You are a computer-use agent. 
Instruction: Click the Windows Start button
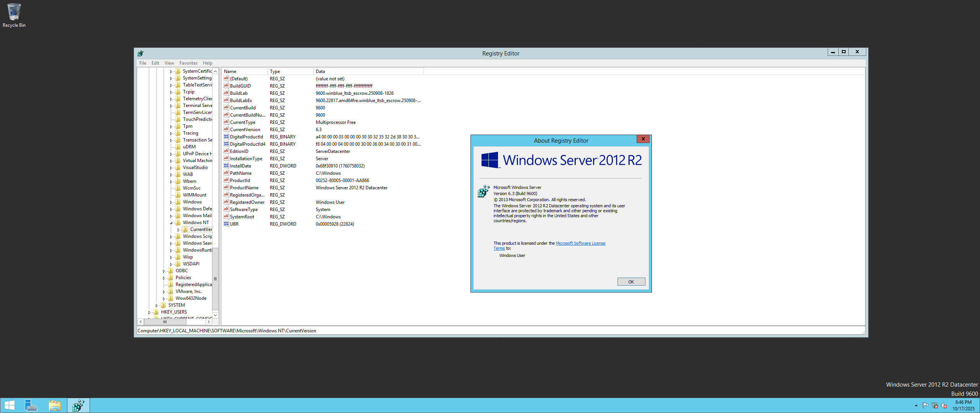(9, 405)
